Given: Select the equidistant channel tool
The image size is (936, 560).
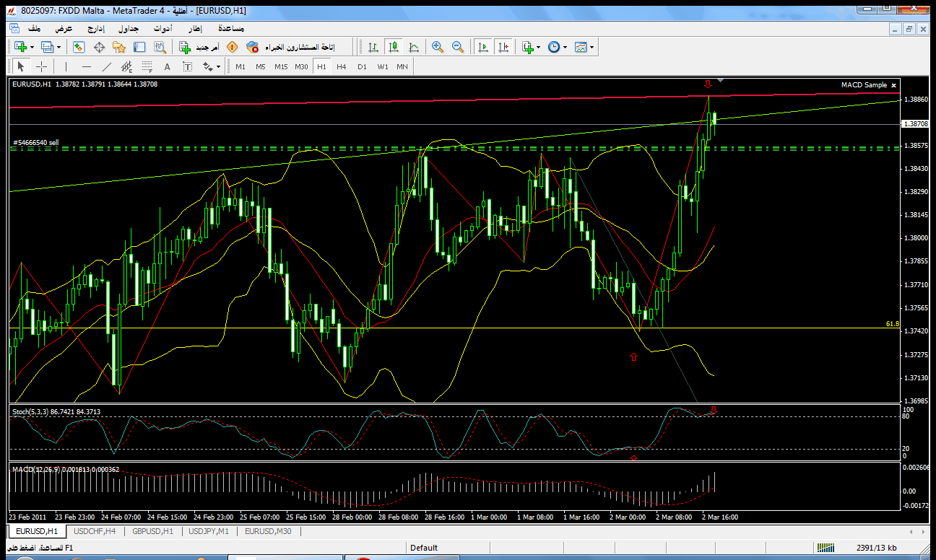Looking at the screenshot, I should [x=128, y=66].
